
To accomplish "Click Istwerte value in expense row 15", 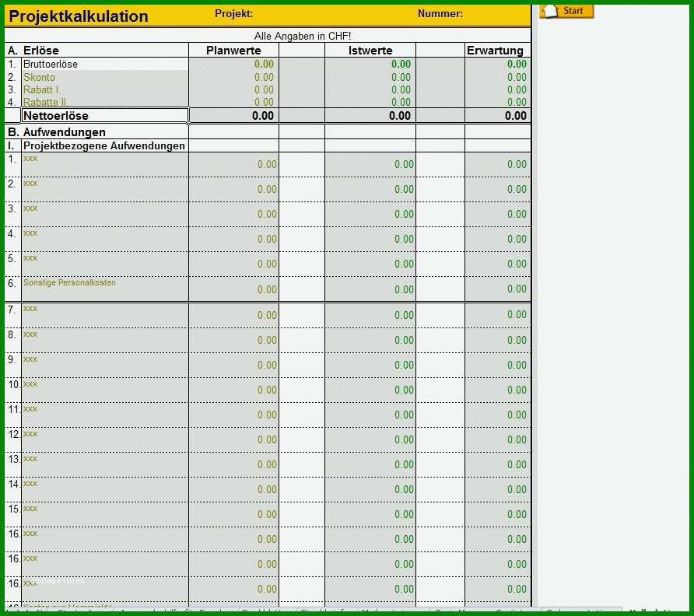I will (404, 515).
